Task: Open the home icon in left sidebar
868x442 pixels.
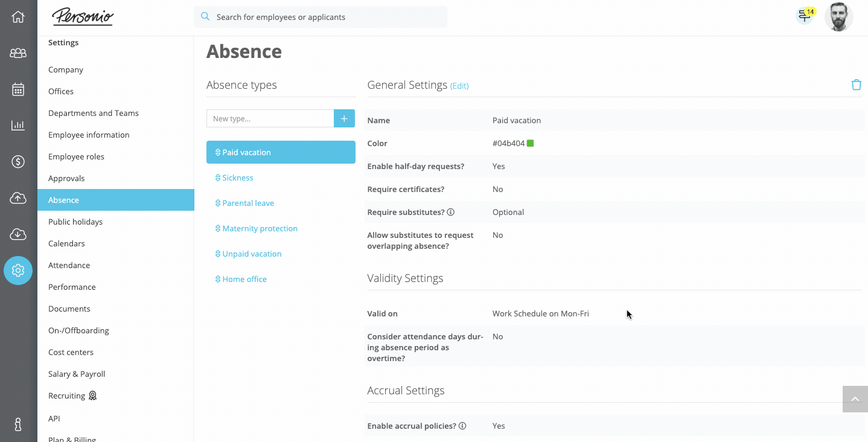Action: [x=18, y=17]
